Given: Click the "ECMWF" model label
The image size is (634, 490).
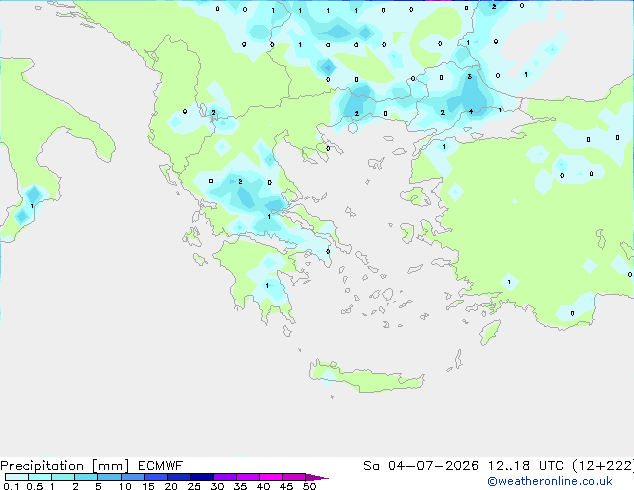Looking at the screenshot, I should coord(161,466).
